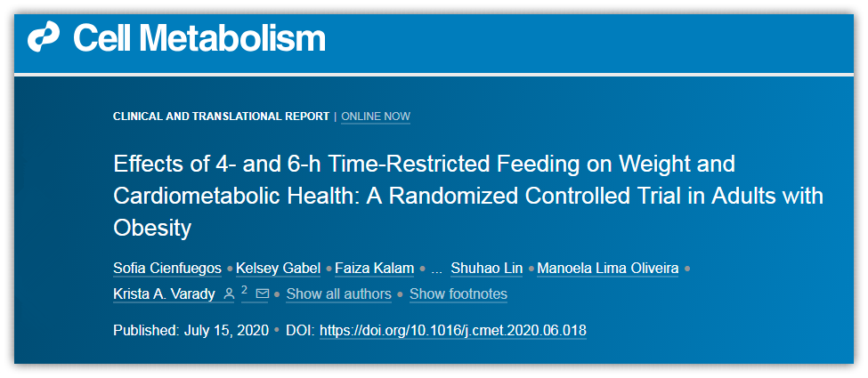
Task: Open author Shuhao Lin
Action: pos(487,269)
